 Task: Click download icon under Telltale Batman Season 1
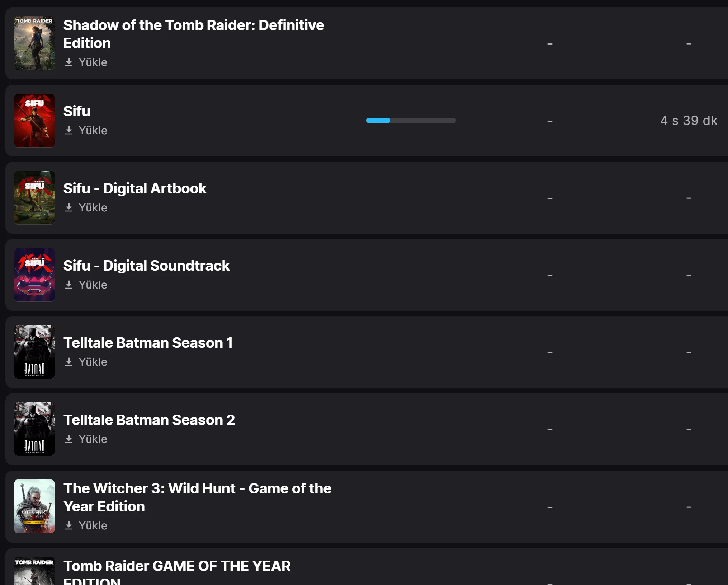coord(69,362)
